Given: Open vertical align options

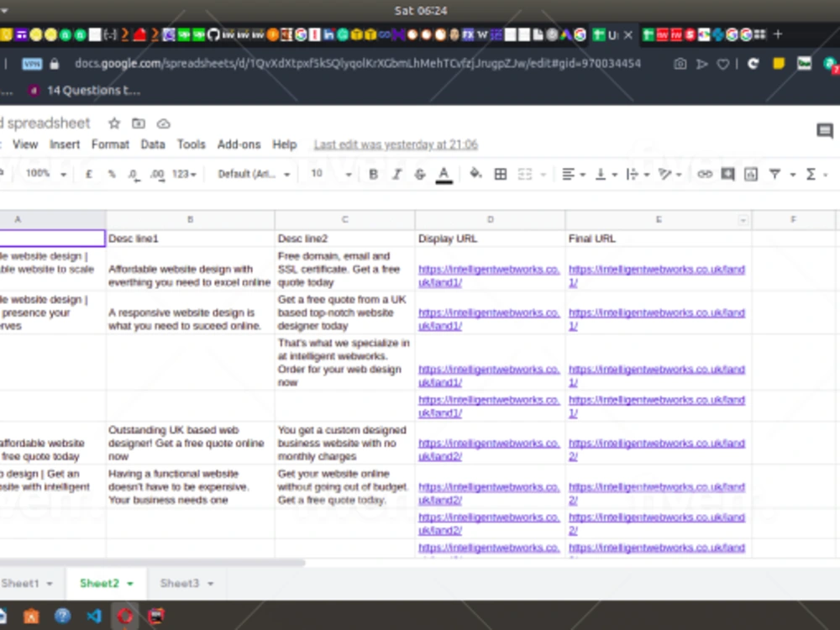Looking at the screenshot, I should tap(606, 174).
